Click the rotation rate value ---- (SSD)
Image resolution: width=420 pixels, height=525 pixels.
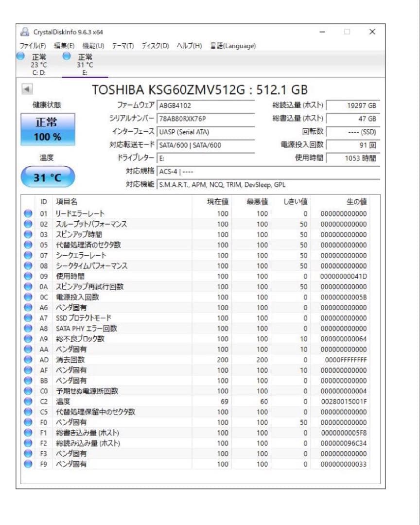click(353, 132)
